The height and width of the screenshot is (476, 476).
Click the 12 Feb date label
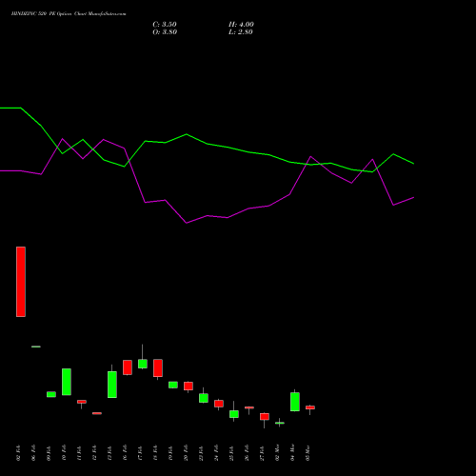94,453
